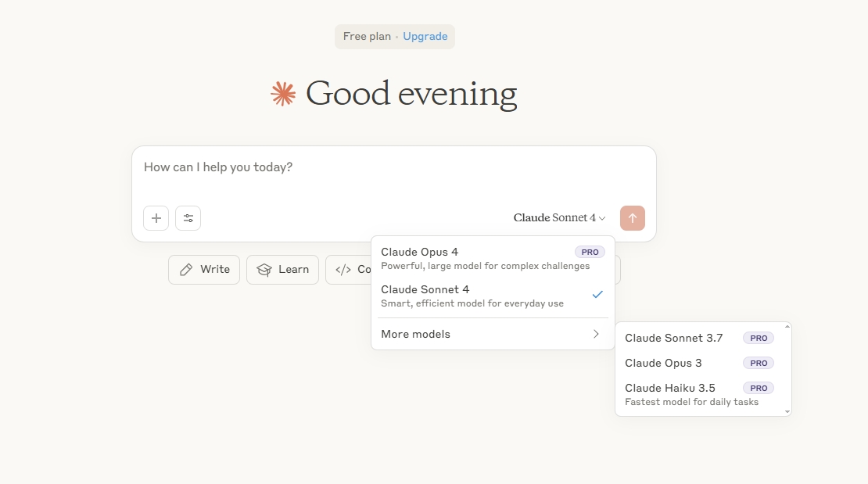Select Claude Sonnet 4 model
The height and width of the screenshot is (484, 868).
pyautogui.click(x=493, y=296)
